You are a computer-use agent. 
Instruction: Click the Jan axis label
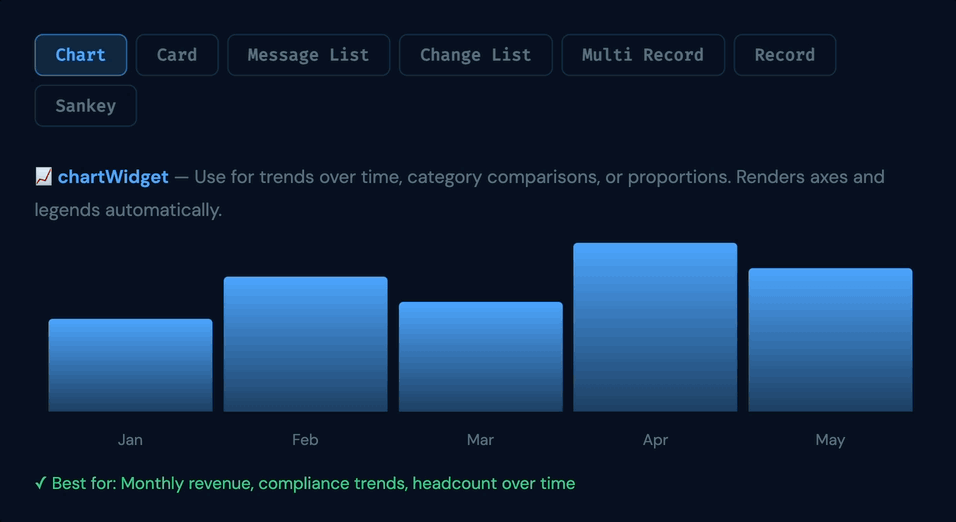click(x=130, y=440)
